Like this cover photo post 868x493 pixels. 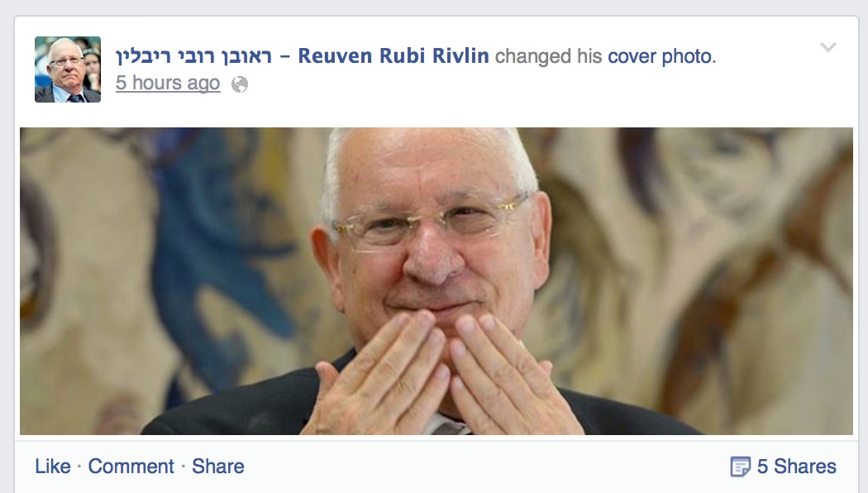click(53, 467)
